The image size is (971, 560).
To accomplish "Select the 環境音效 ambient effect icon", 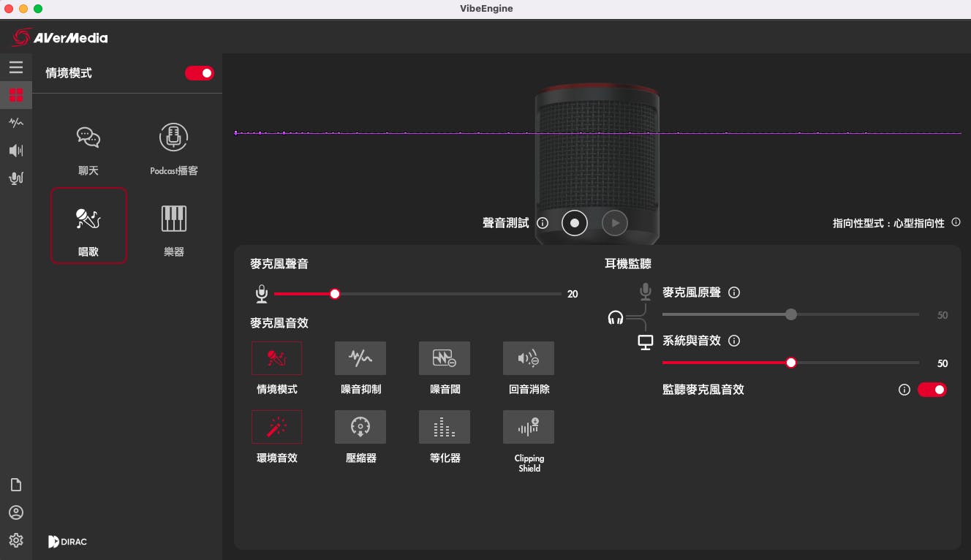I will click(276, 427).
